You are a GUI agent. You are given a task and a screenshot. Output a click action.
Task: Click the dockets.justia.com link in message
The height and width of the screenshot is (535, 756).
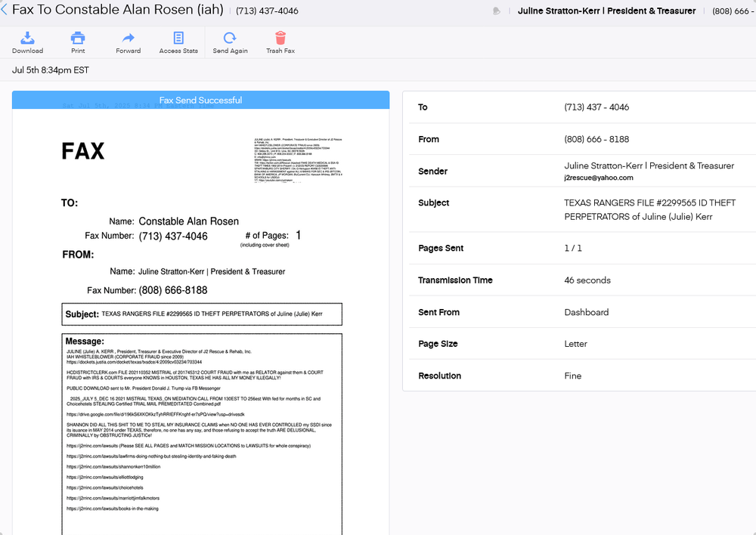[x=134, y=362]
